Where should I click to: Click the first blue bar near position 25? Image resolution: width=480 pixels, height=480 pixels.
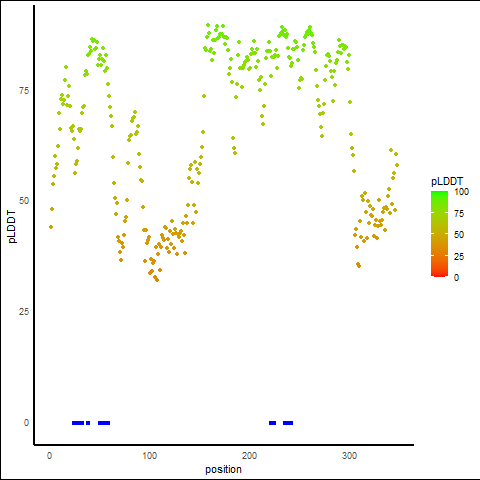pyautogui.click(x=78, y=423)
